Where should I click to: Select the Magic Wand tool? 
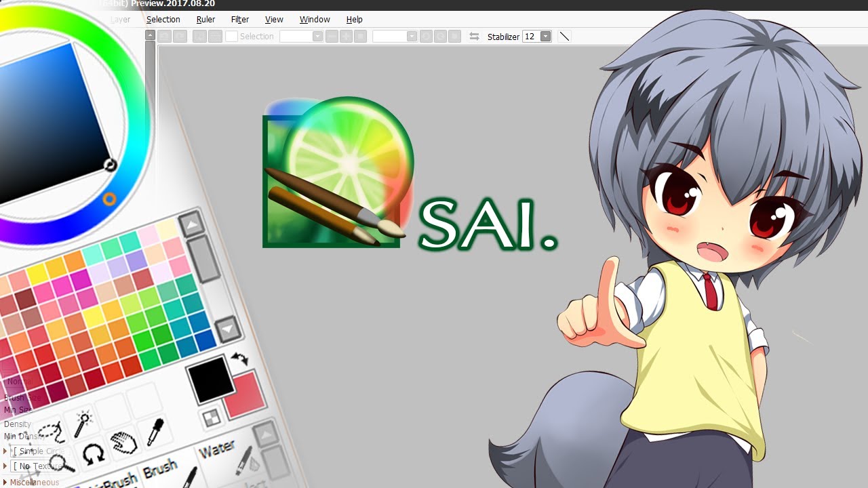[x=83, y=424]
